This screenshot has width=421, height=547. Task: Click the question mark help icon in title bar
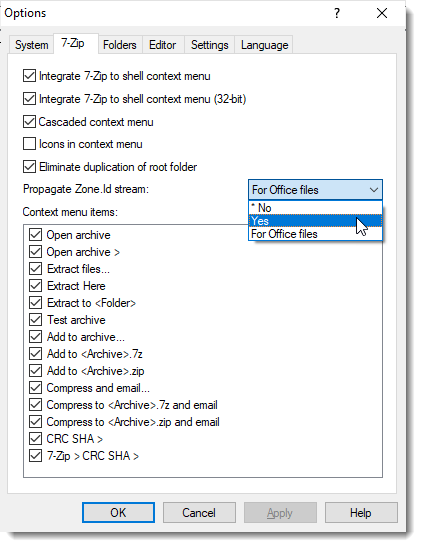pos(337,13)
